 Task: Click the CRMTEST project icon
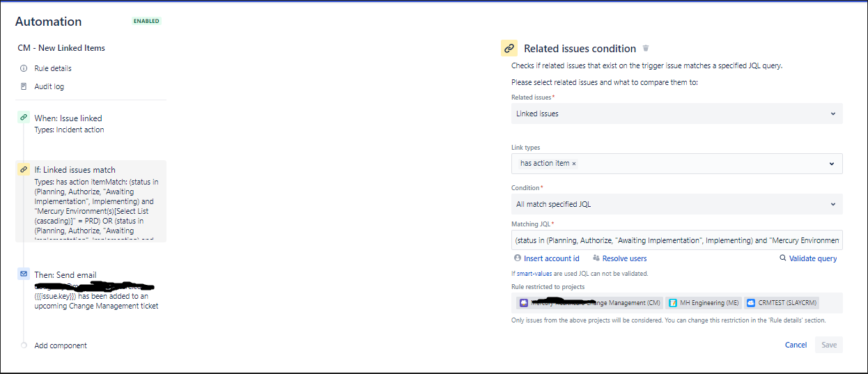(750, 303)
